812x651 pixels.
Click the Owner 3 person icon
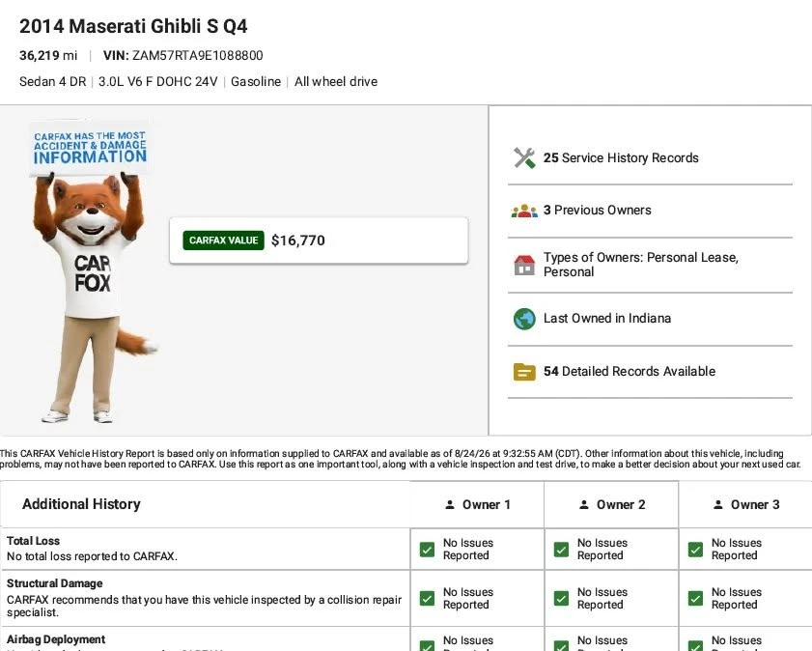point(717,504)
